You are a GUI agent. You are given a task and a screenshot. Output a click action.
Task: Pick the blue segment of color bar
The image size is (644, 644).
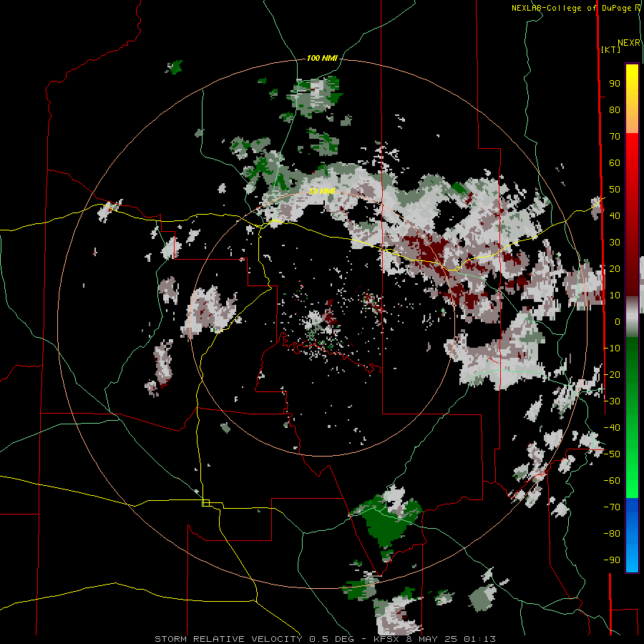tap(632, 535)
